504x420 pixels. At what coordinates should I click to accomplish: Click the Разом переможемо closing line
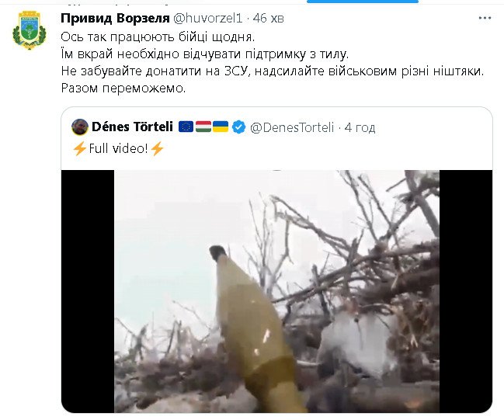point(123,88)
